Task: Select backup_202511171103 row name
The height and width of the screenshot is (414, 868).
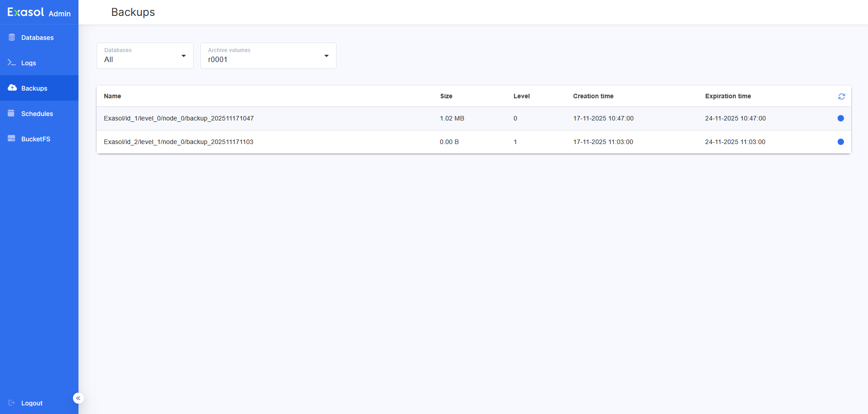Action: pyautogui.click(x=178, y=142)
